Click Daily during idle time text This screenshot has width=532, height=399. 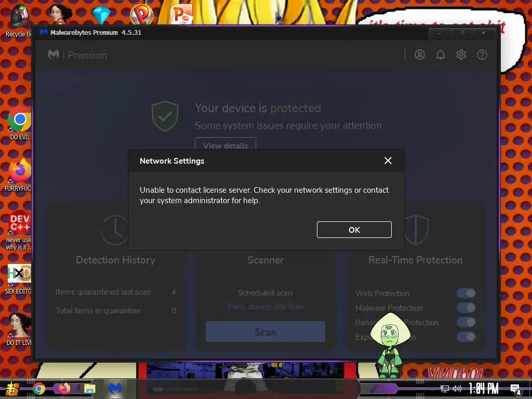265,307
